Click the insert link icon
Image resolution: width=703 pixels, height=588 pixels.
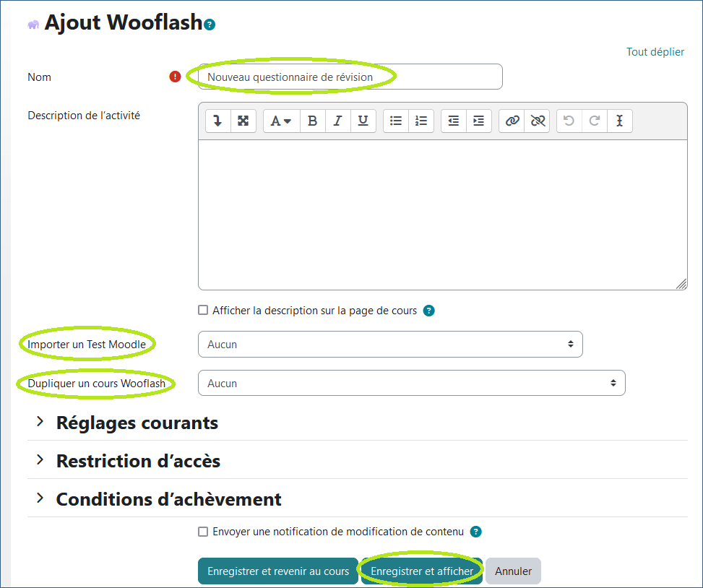[512, 121]
